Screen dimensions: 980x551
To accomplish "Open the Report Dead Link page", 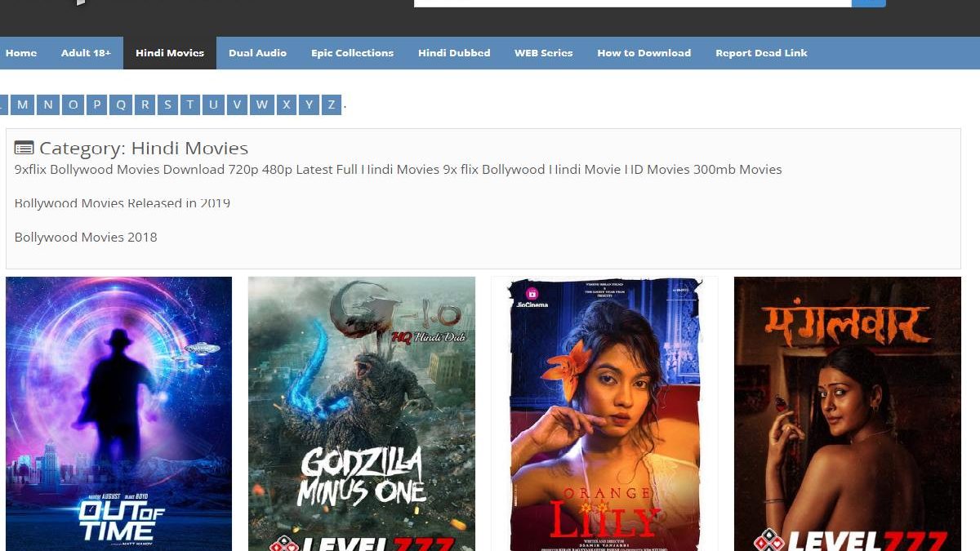I will tap(761, 53).
